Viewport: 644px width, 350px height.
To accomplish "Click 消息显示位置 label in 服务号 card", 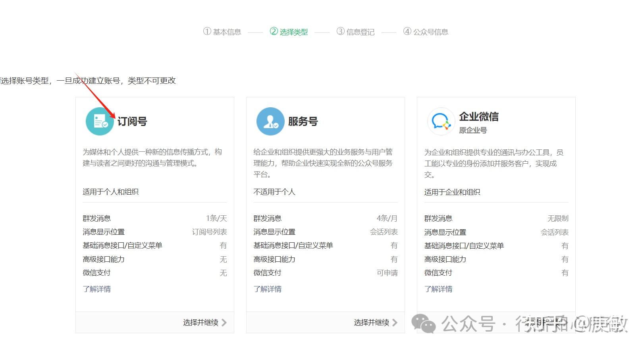I will (274, 232).
